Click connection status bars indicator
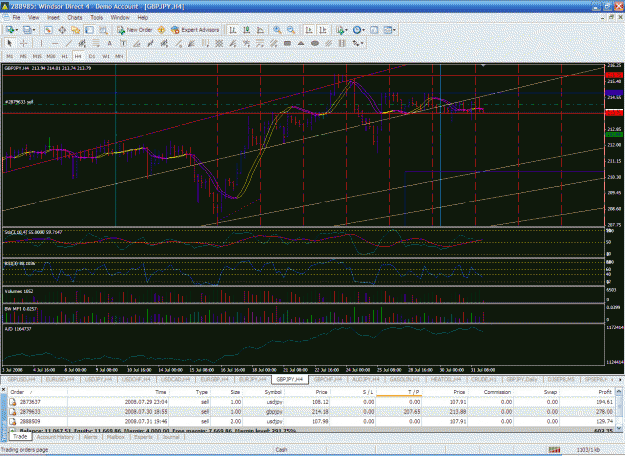Image resolution: width=625 pixels, height=456 pixels. pyautogui.click(x=554, y=450)
